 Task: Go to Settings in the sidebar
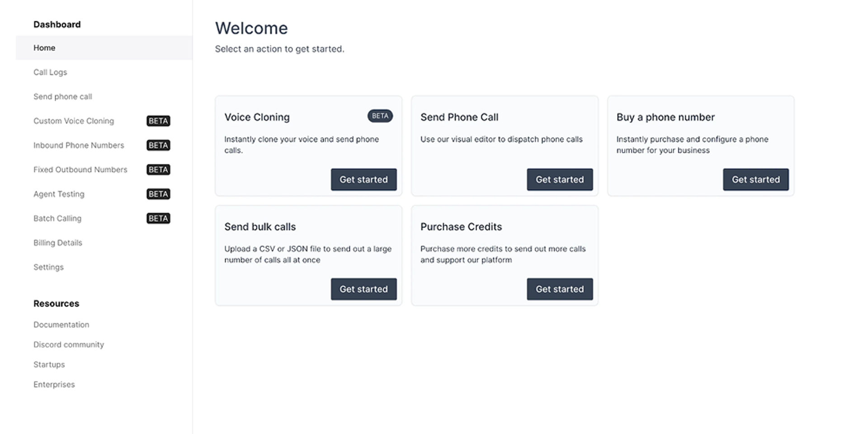coord(48,268)
